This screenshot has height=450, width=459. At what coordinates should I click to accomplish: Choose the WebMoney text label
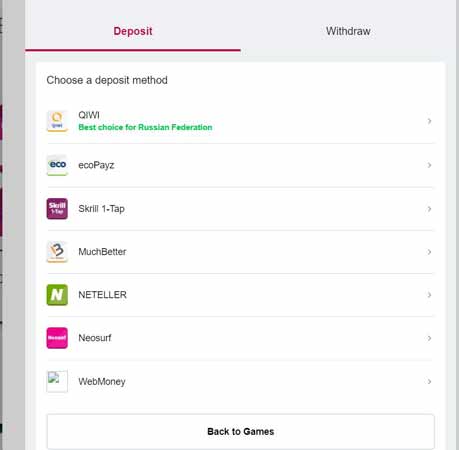point(102,381)
